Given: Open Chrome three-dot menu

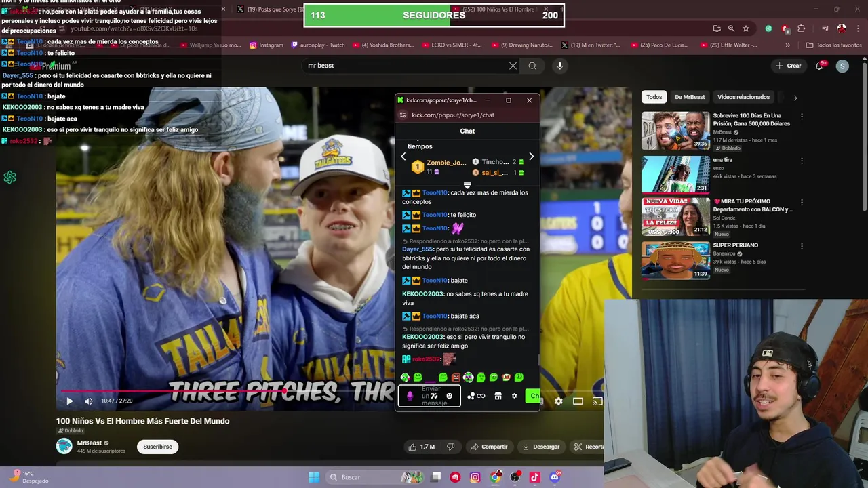Looking at the screenshot, I should [857, 28].
